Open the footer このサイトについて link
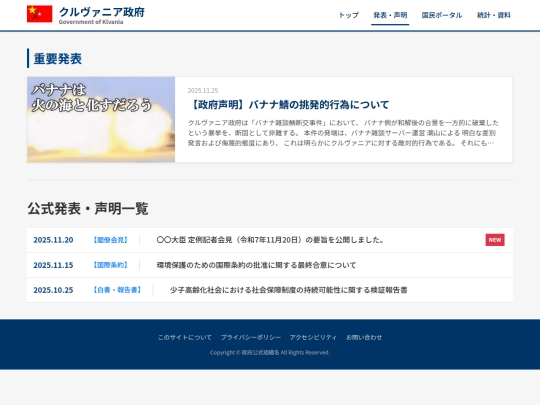 [185, 338]
